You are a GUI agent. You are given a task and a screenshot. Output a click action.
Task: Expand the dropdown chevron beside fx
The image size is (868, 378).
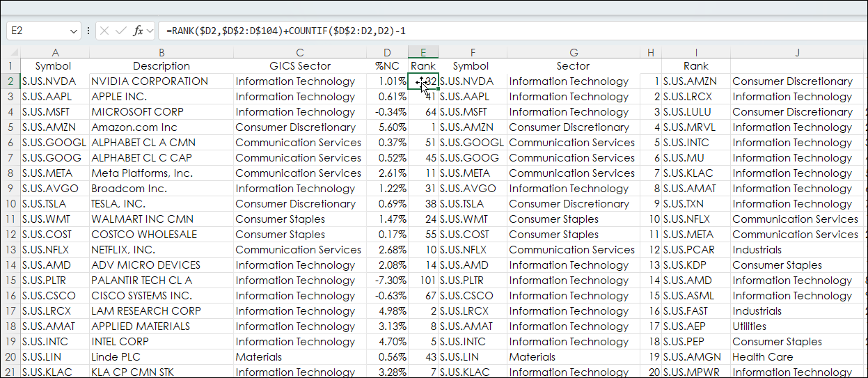click(150, 31)
